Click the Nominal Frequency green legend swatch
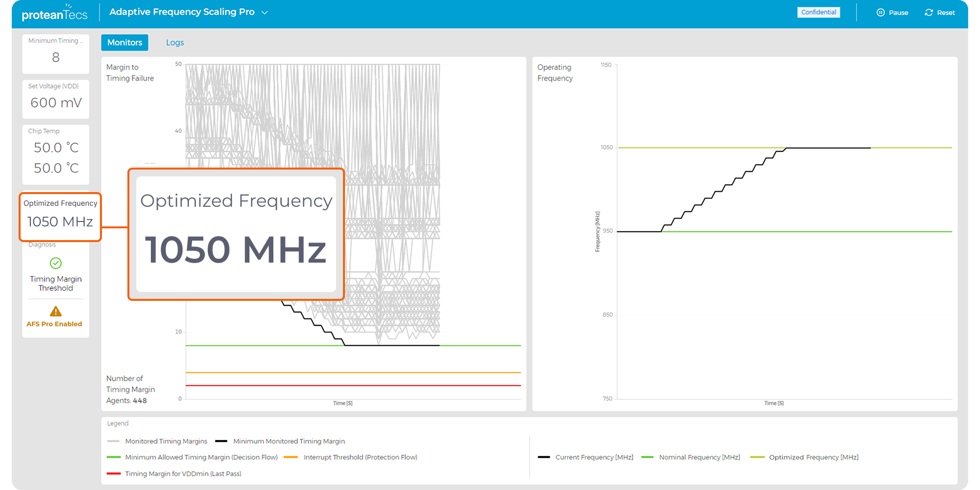The height and width of the screenshot is (490, 980). pos(647,457)
